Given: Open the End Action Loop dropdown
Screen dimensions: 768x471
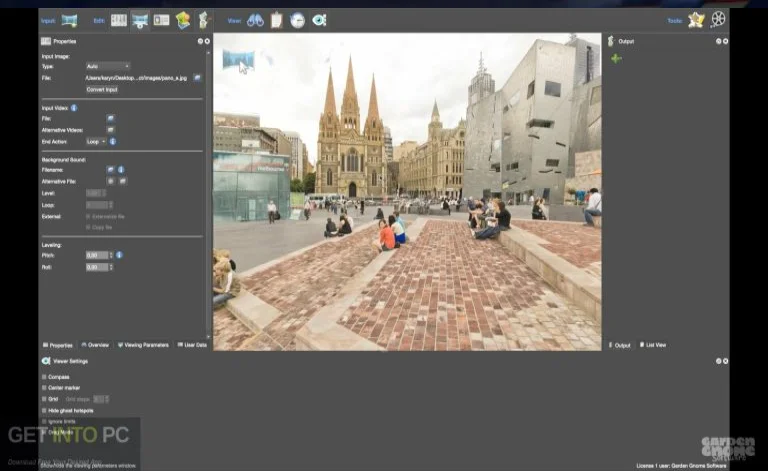Looking at the screenshot, I should click(96, 141).
